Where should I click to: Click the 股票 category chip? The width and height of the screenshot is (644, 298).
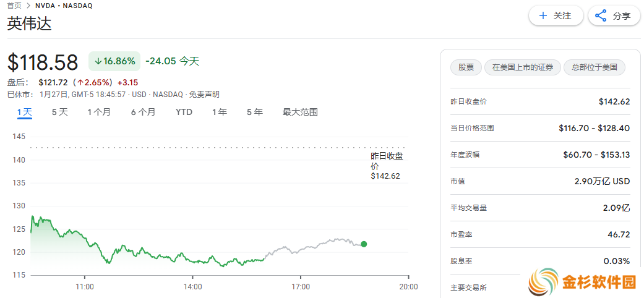(x=466, y=67)
